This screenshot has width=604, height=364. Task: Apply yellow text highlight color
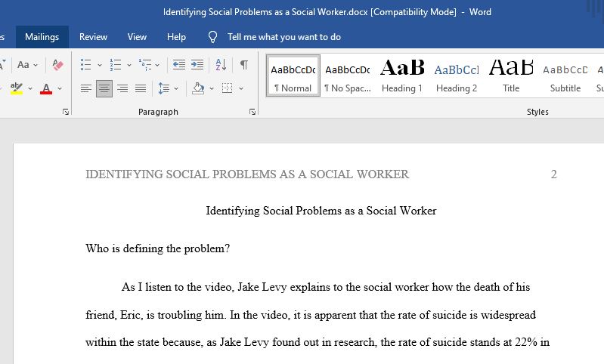click(x=17, y=88)
